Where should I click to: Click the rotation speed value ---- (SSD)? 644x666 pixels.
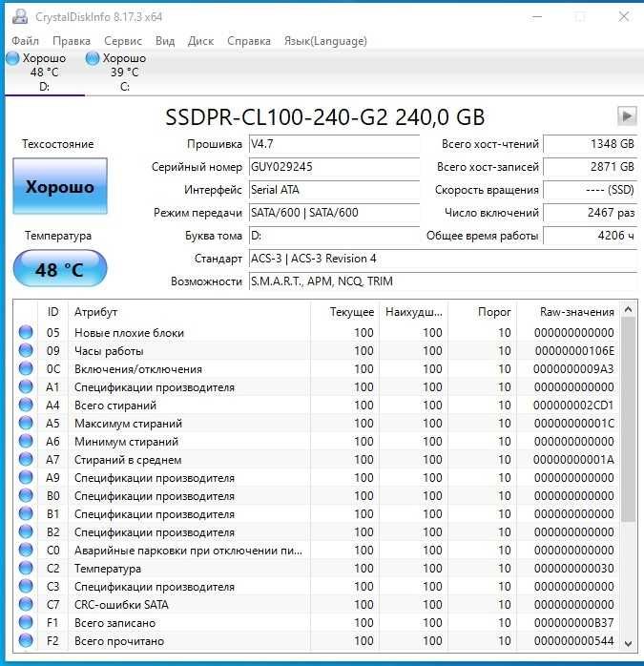pyautogui.click(x=590, y=190)
